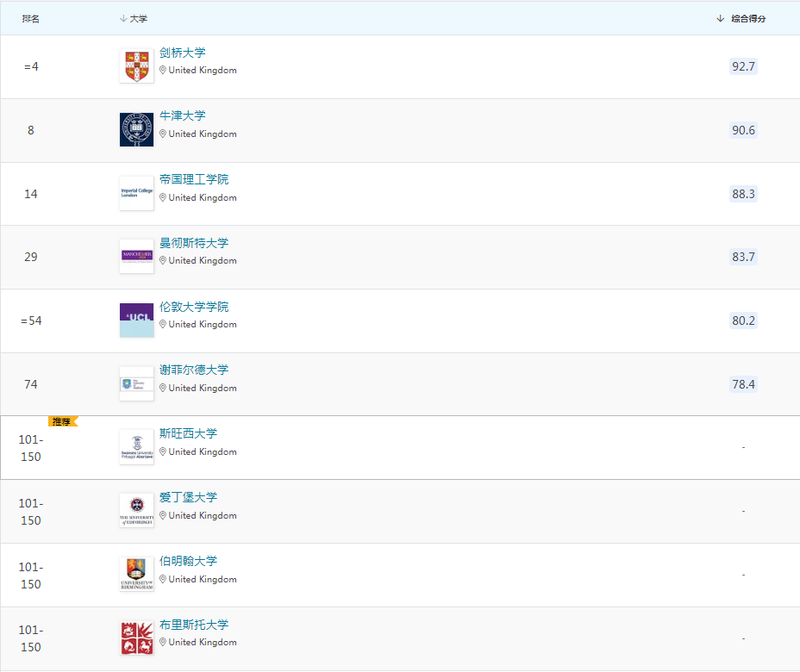Open the Swansea University logo
The width and height of the screenshot is (800, 672).
[x=136, y=448]
